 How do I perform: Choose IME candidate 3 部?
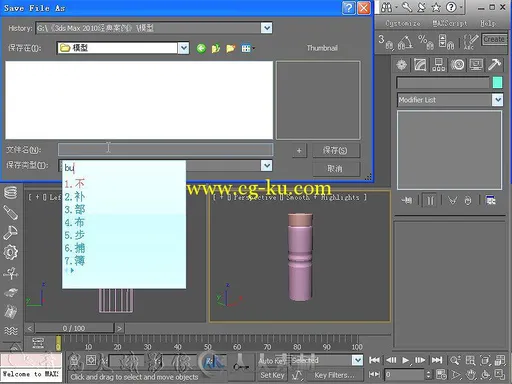[x=75, y=209]
